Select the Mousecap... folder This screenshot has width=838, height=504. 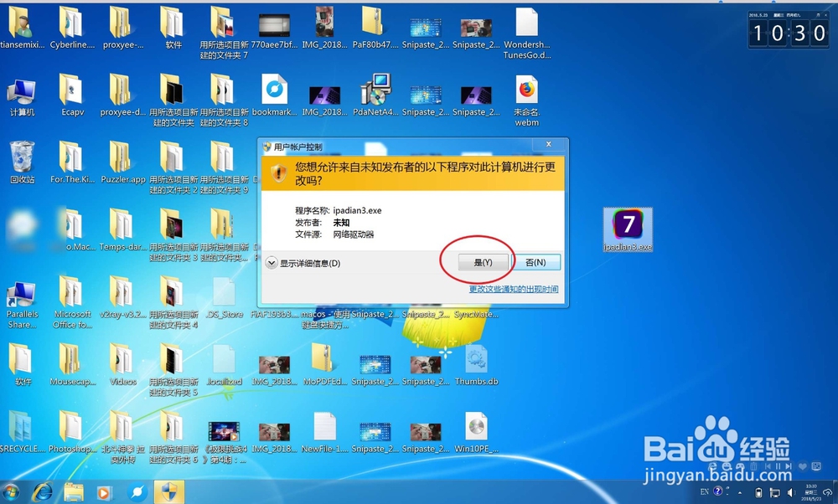pyautogui.click(x=72, y=365)
